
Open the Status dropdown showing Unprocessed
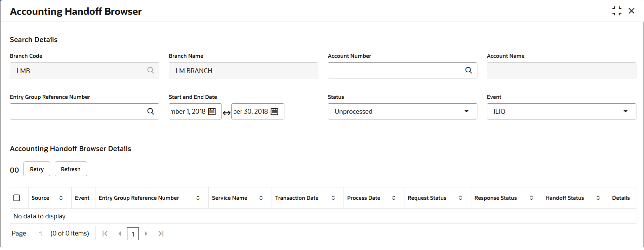point(402,111)
